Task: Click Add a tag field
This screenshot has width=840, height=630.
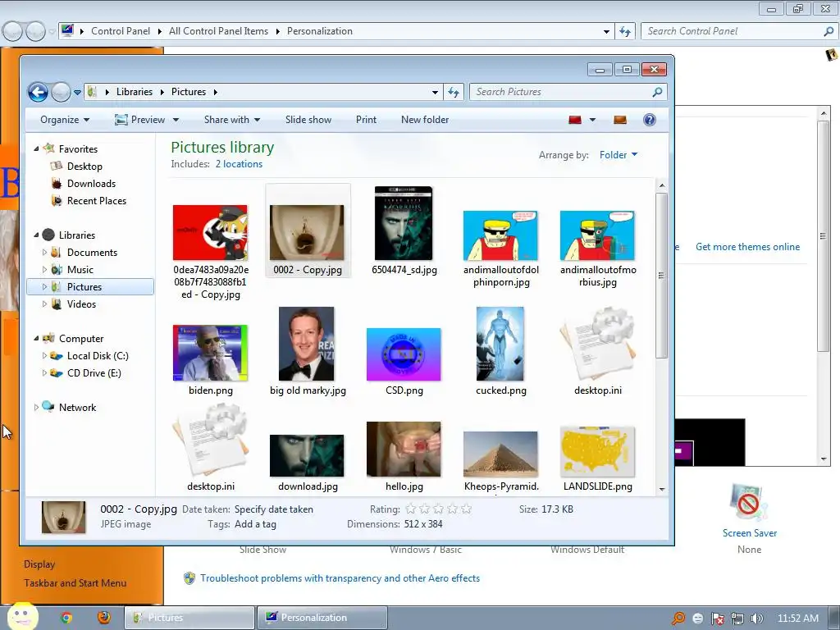Action: coord(256,524)
